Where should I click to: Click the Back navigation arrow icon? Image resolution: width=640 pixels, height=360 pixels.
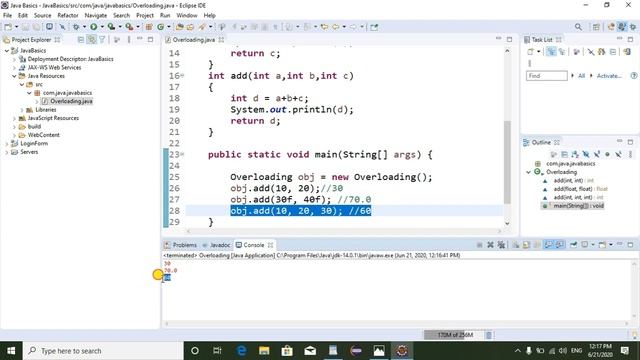tap(336, 27)
